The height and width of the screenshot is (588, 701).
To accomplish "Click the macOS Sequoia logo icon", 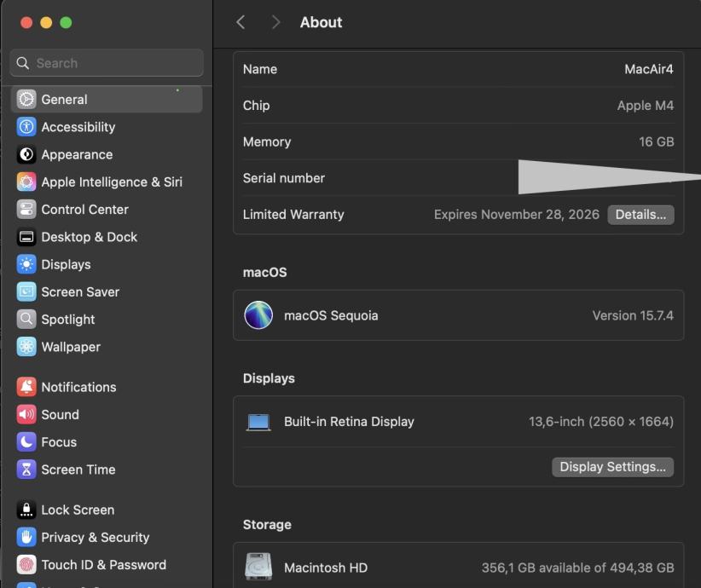I will point(258,315).
